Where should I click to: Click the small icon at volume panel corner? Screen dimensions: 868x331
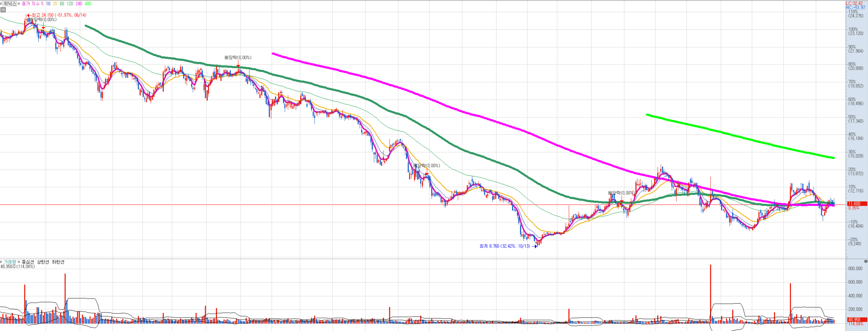pos(866,261)
